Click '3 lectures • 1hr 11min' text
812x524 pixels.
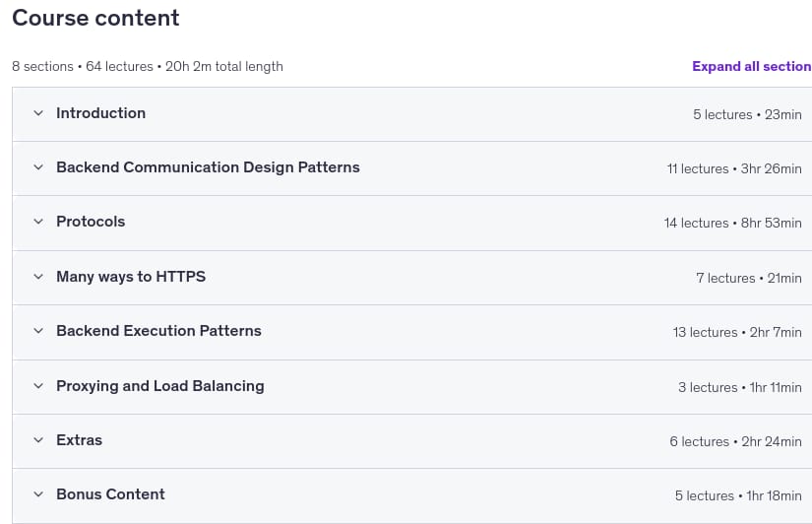[x=740, y=388]
